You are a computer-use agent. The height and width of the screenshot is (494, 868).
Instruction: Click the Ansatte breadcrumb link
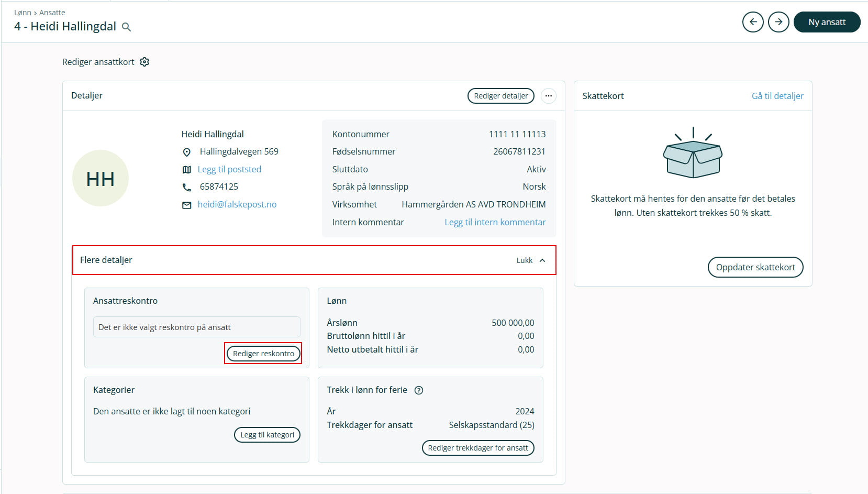[x=52, y=13]
